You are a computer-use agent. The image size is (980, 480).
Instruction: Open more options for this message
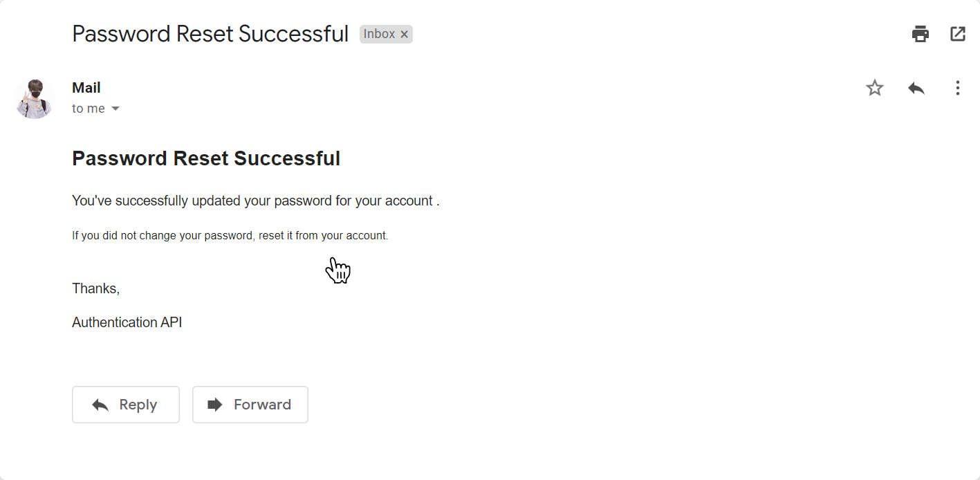tap(957, 88)
